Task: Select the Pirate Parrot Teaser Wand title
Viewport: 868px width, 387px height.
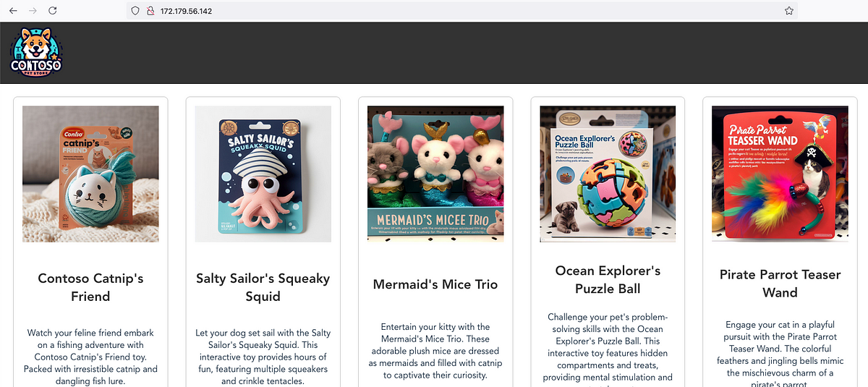Action: pyautogui.click(x=780, y=284)
